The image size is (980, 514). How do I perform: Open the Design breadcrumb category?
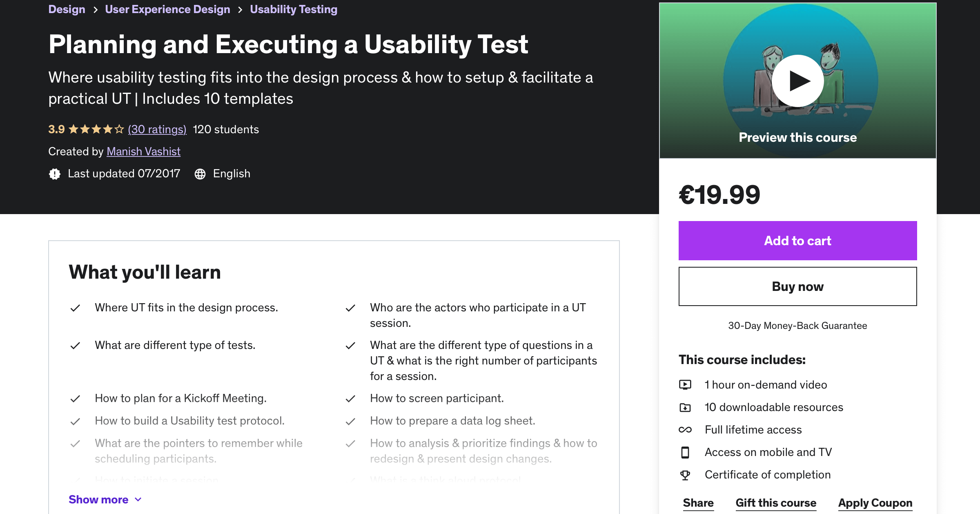coord(67,9)
